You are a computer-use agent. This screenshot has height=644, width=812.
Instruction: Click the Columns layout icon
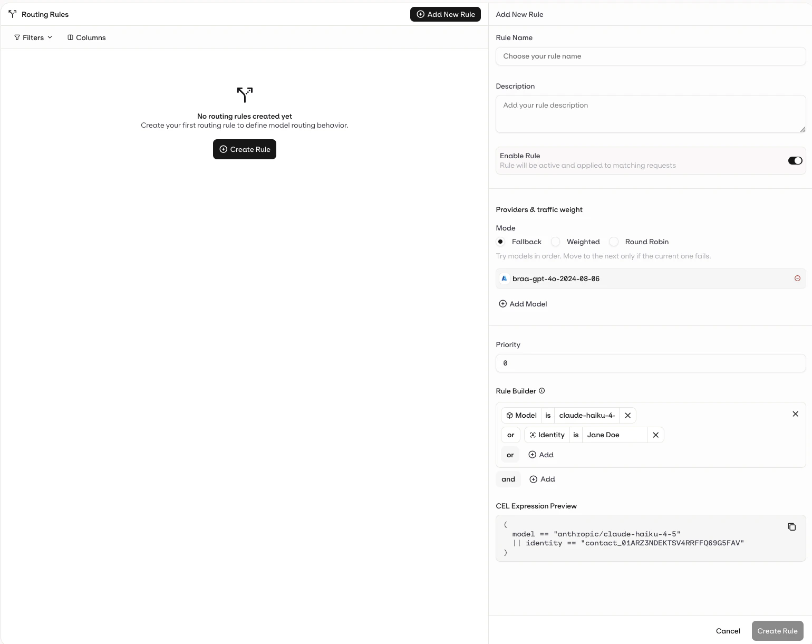click(x=71, y=37)
